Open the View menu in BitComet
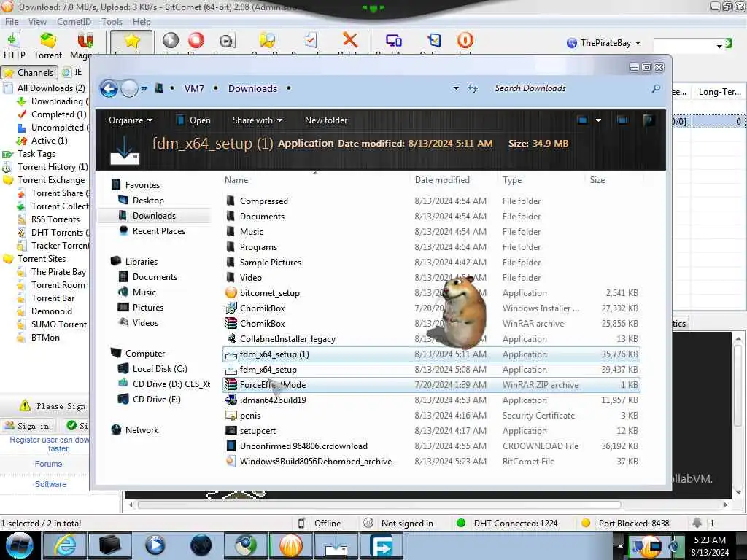Screen dimensions: 747x560 click(x=37, y=21)
